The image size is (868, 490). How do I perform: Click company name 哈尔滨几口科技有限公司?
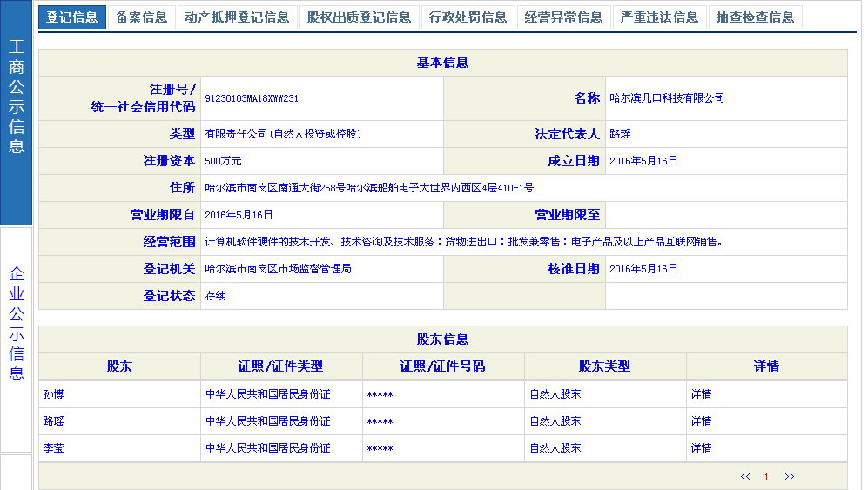point(667,98)
